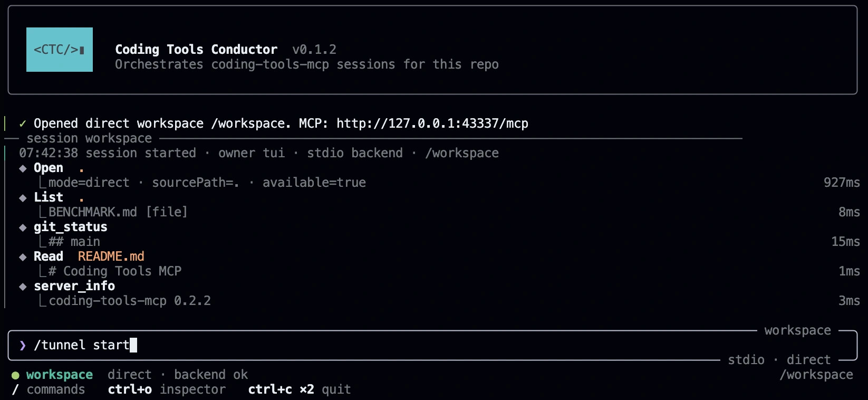Screen dimensions: 868x400
Task: Click the diamond bullet beside List
Action: 23,198
